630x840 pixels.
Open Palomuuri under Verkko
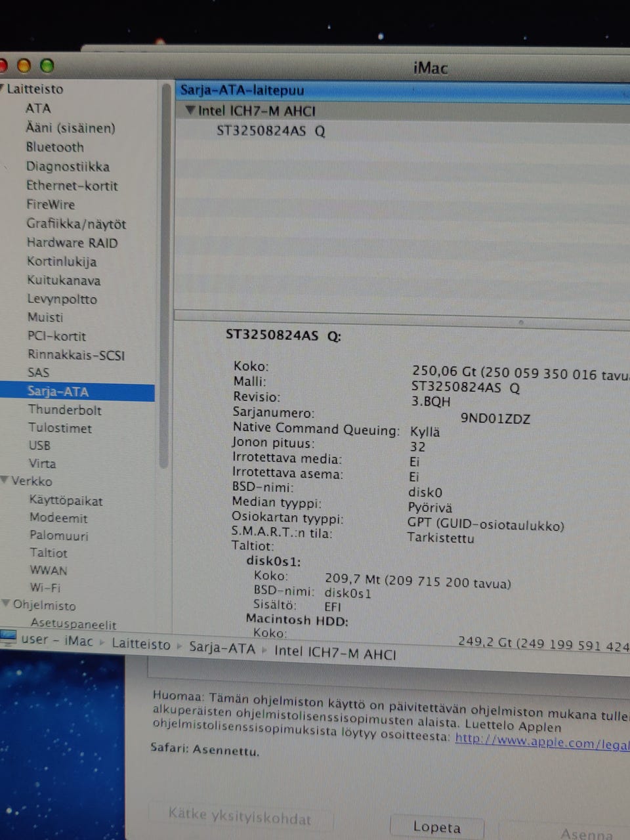pos(59,535)
